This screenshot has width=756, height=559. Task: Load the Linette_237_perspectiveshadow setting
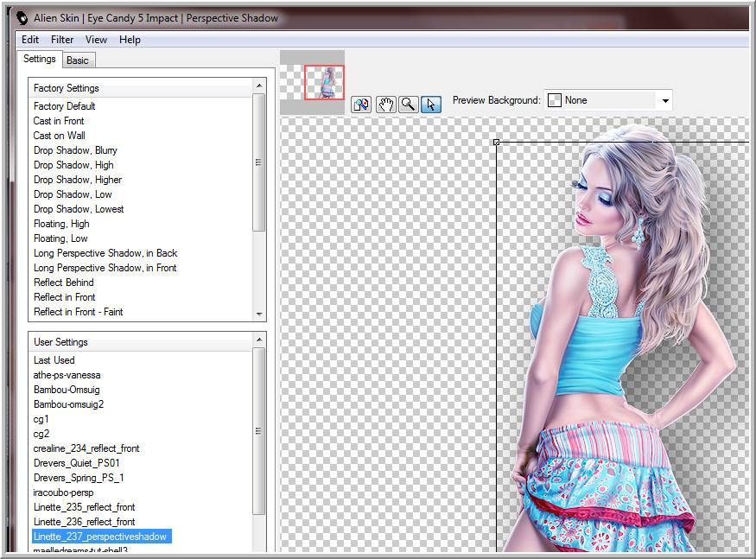(102, 537)
